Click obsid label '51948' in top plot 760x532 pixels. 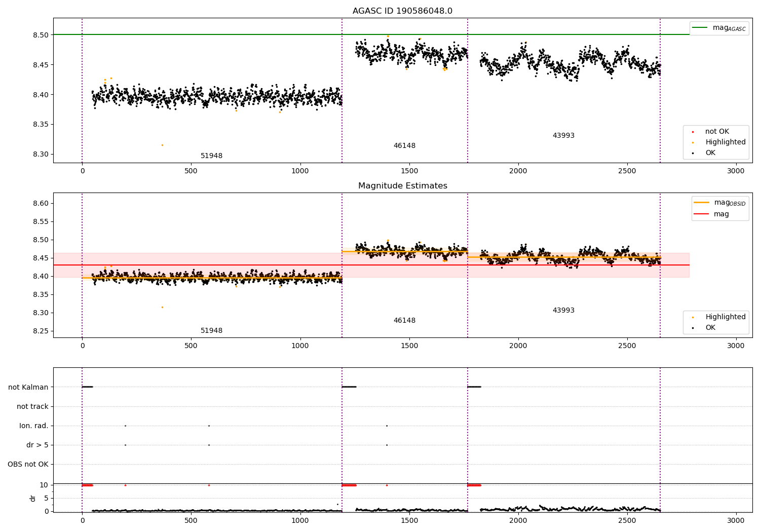pyautogui.click(x=211, y=156)
